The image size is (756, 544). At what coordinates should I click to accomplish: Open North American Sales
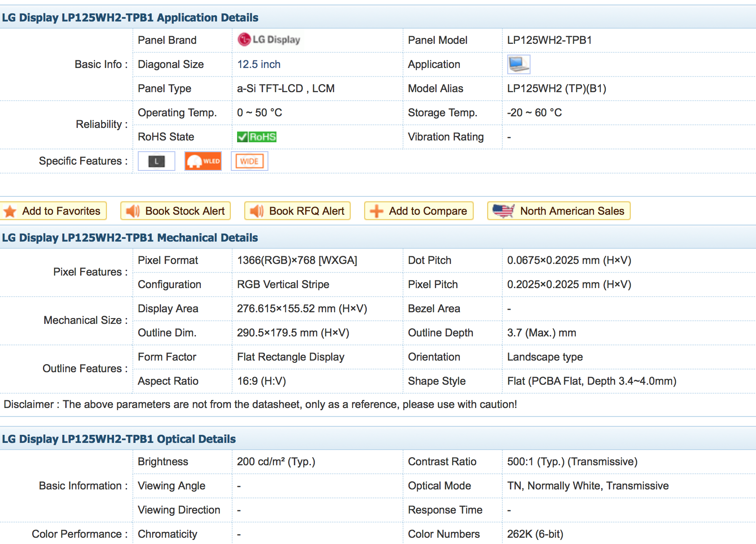(x=559, y=211)
